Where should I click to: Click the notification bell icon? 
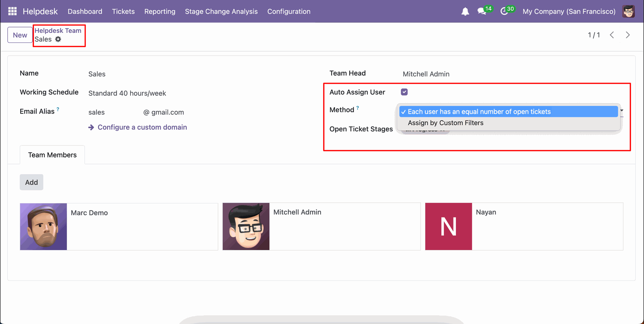[x=465, y=12]
